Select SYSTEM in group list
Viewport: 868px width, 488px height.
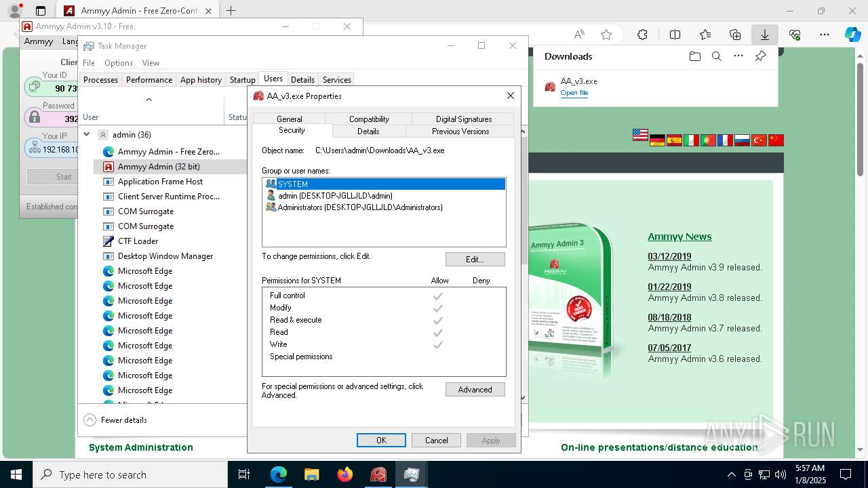[x=384, y=184]
